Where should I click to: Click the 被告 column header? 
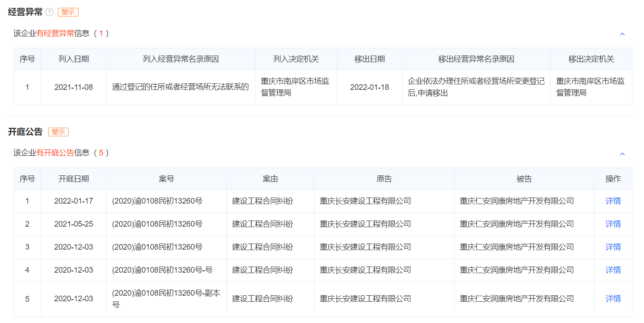524,179
